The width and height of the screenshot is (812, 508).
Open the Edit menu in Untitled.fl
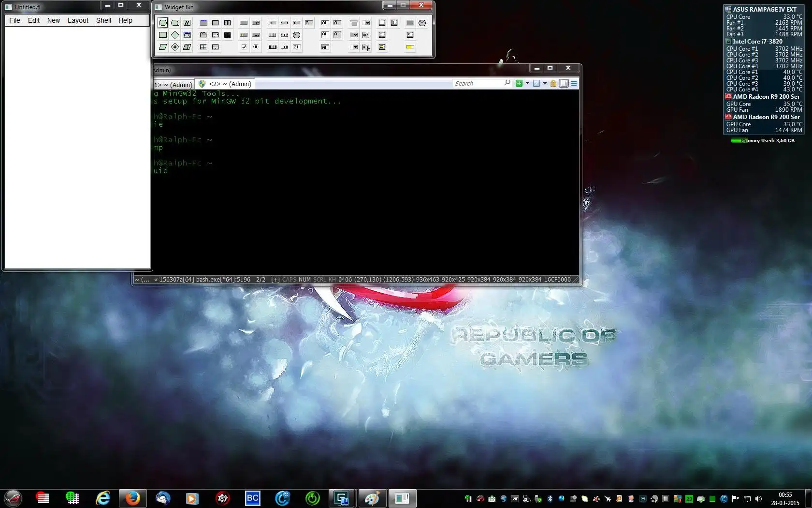[34, 20]
